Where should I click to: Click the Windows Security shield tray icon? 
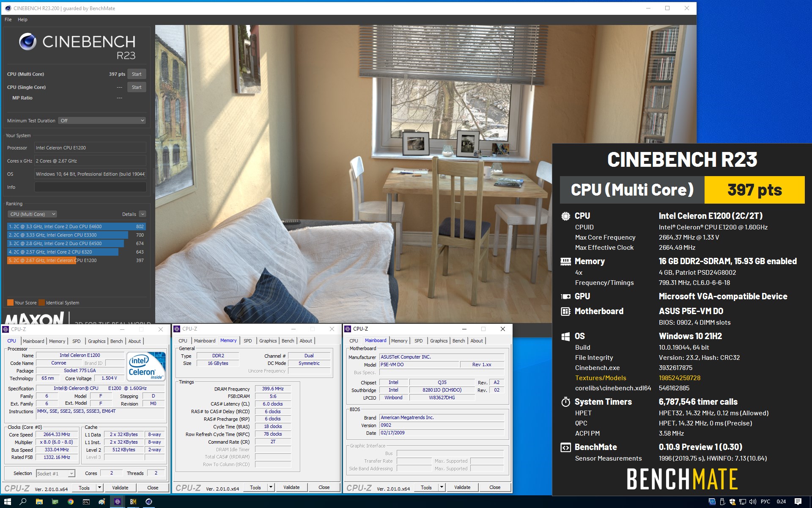click(732, 502)
